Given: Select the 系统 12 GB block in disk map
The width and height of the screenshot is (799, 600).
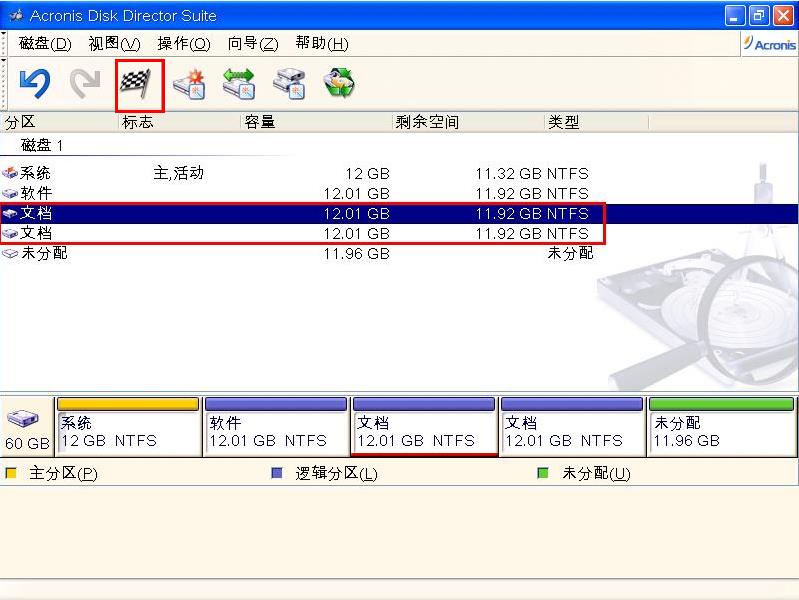Looking at the screenshot, I should coord(128,427).
